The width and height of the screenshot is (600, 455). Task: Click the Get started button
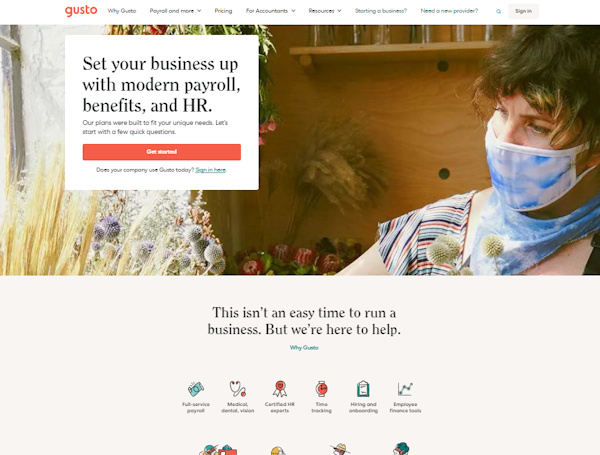click(162, 152)
